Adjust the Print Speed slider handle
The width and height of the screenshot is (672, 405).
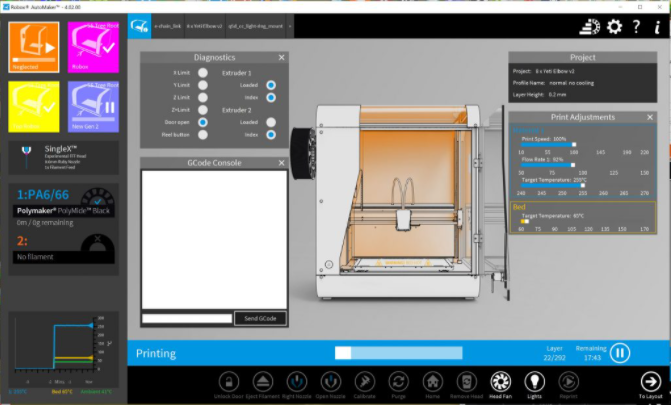[x=574, y=144]
